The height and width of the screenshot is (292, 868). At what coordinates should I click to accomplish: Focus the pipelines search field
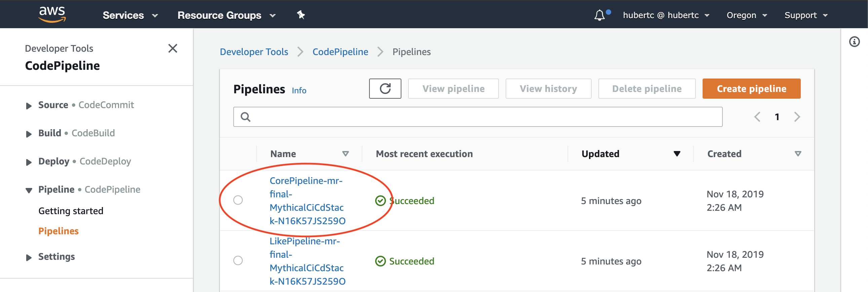[477, 117]
